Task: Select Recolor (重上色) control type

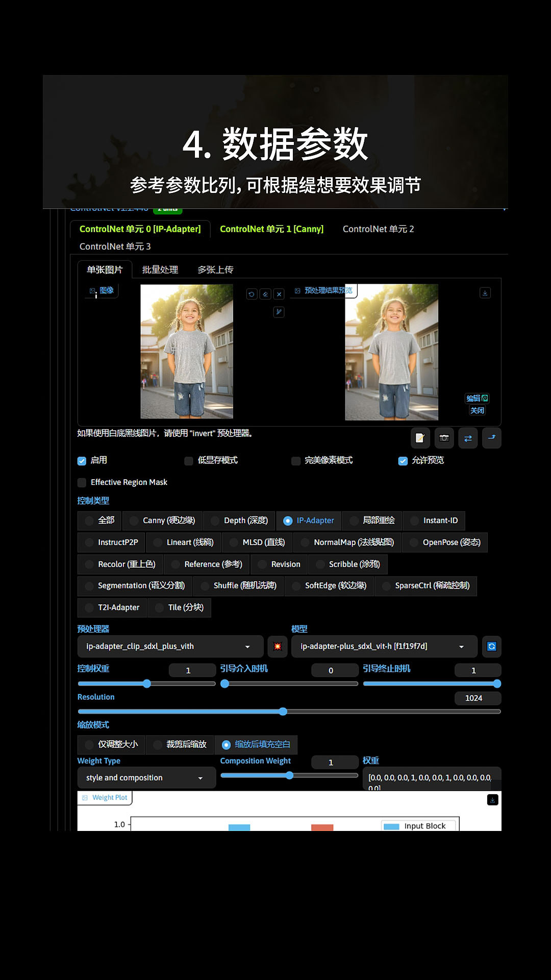Action: [x=120, y=565]
